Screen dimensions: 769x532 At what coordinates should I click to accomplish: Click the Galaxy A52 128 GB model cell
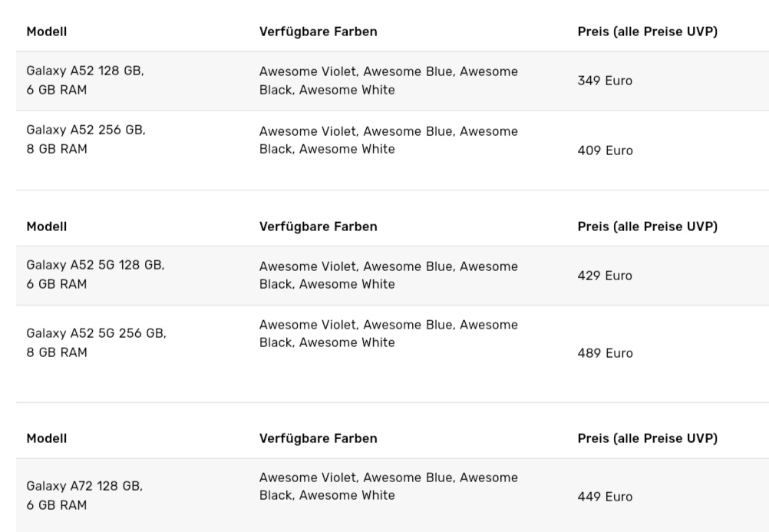(85, 81)
